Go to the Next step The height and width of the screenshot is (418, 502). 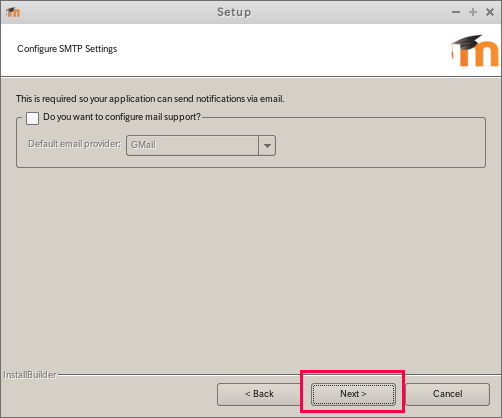[x=353, y=394]
